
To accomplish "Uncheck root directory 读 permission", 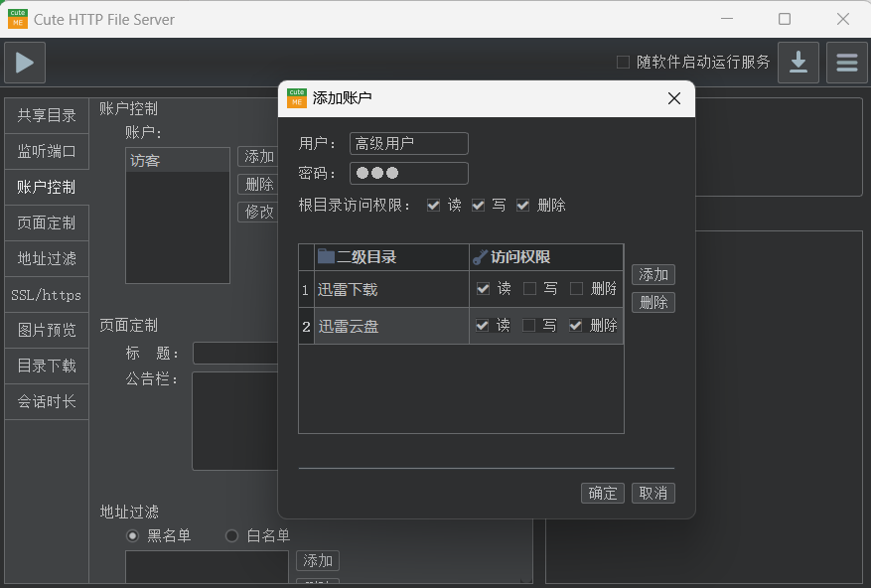I will (433, 205).
